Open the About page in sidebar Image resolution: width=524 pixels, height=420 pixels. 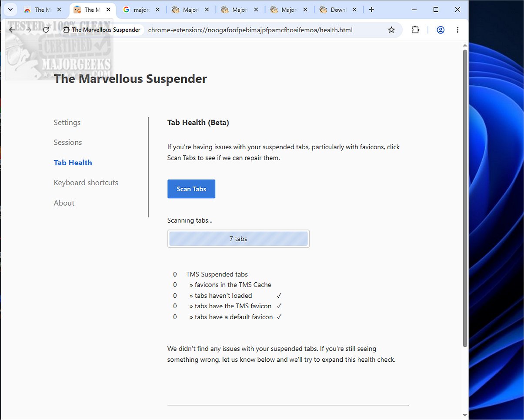click(x=64, y=203)
